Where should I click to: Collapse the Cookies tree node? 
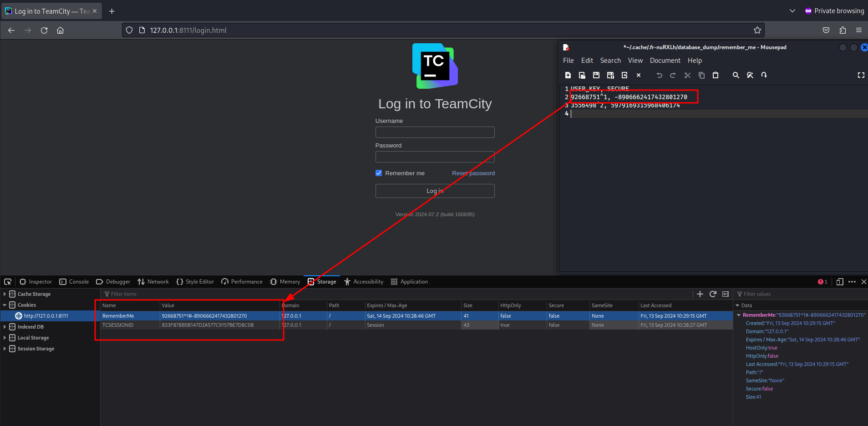[5, 305]
